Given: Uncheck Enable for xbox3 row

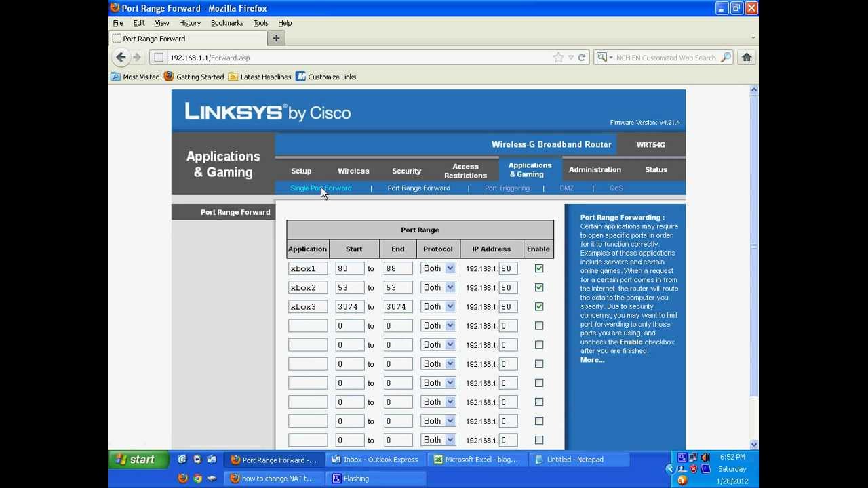Looking at the screenshot, I should tap(539, 306).
